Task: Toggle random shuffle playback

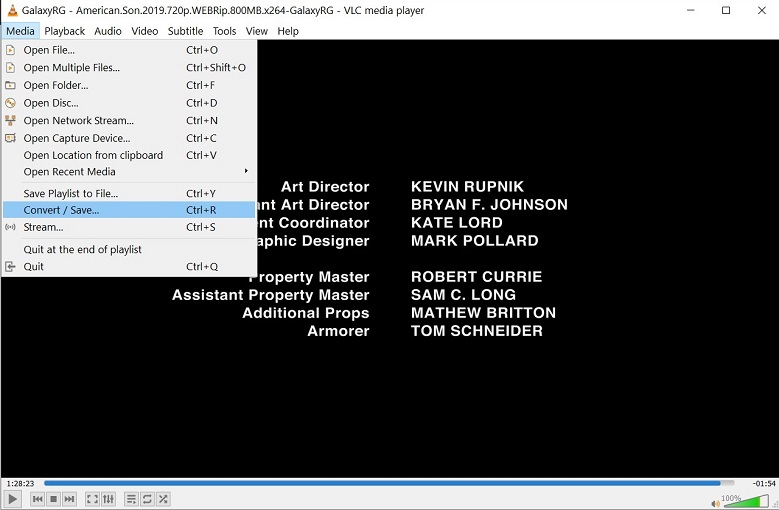Action: 163,499
